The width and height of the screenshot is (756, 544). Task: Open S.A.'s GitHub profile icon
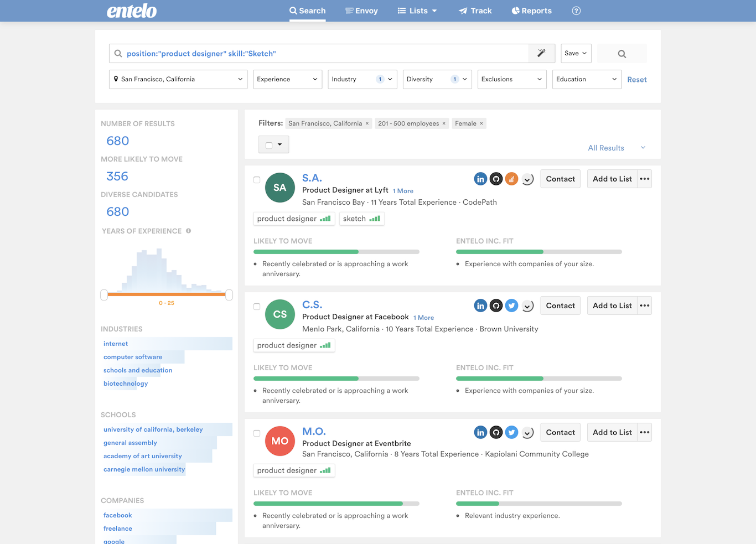[496, 179]
